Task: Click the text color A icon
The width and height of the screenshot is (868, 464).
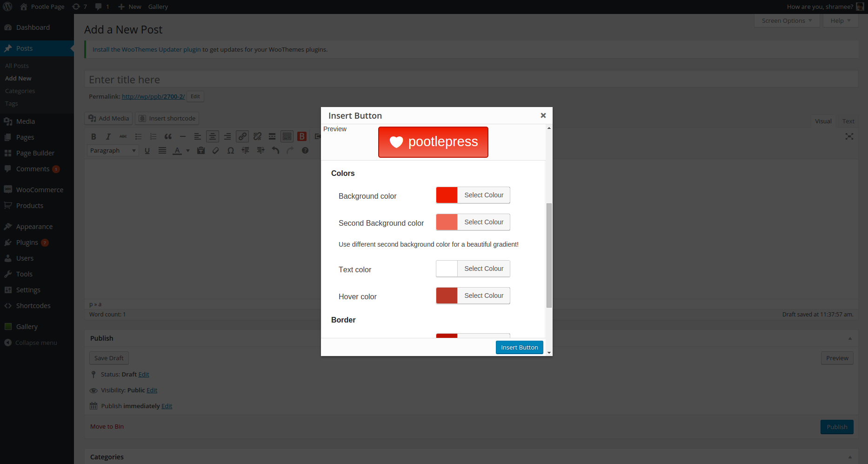Action: pos(177,150)
